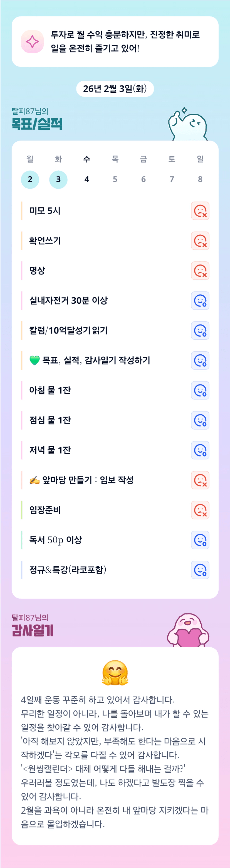Toggle failed status icon for 미모 5시
Image resolution: width=230 pixels, height=868 pixels.
[x=200, y=211]
